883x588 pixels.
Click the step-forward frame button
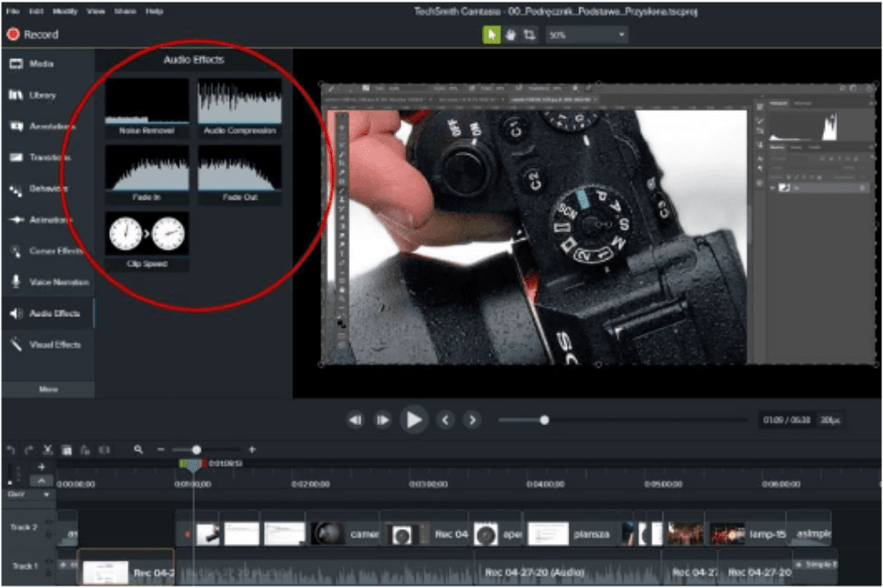coord(382,420)
